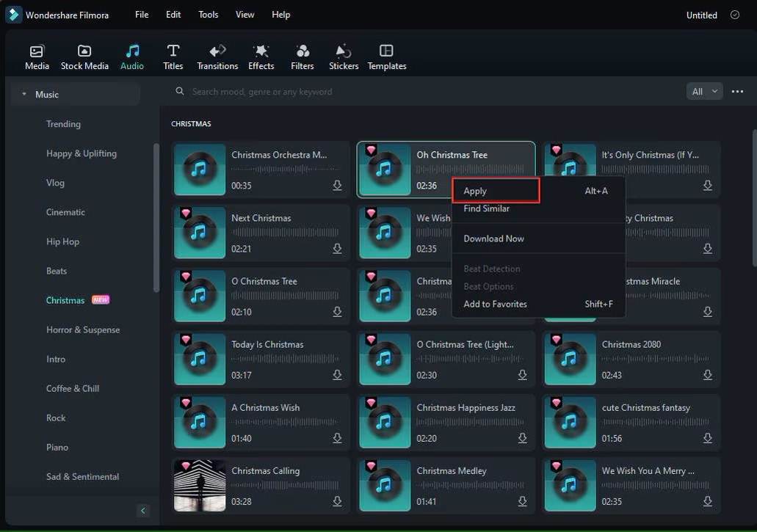Viewport: 757px width, 532px height.
Task: Select the Trending music category
Action: click(63, 124)
